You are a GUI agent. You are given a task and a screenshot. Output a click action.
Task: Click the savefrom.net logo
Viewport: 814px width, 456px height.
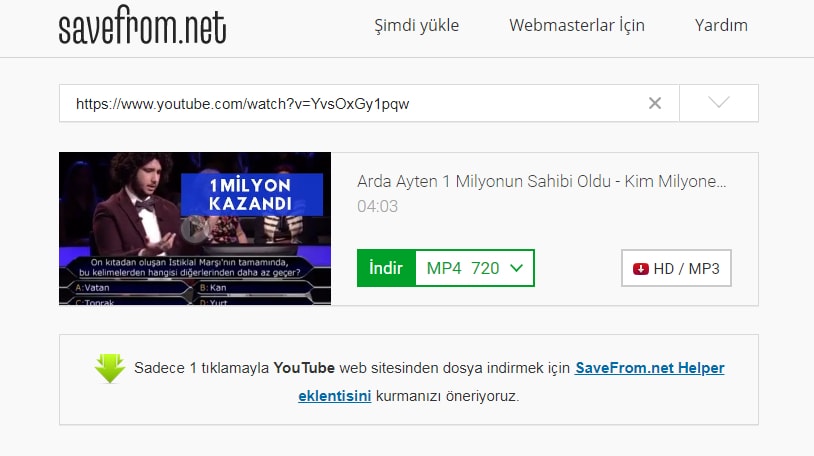click(142, 24)
